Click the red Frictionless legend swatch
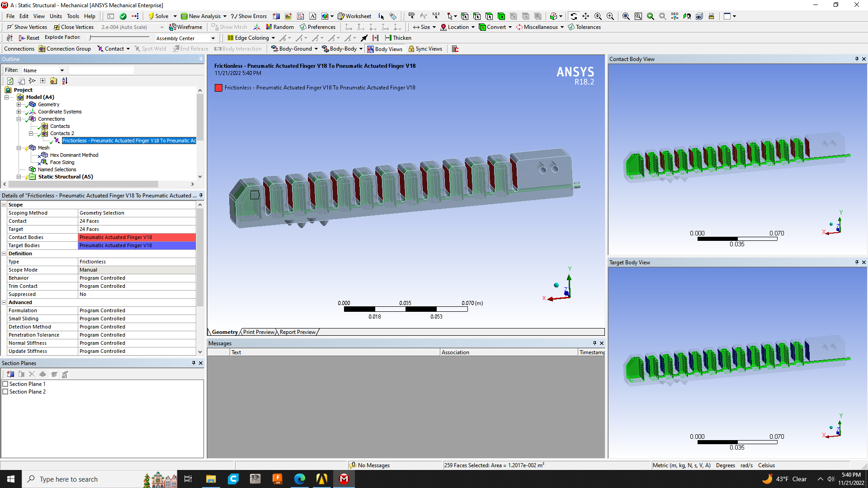The height and width of the screenshot is (488, 868). pyautogui.click(x=219, y=88)
